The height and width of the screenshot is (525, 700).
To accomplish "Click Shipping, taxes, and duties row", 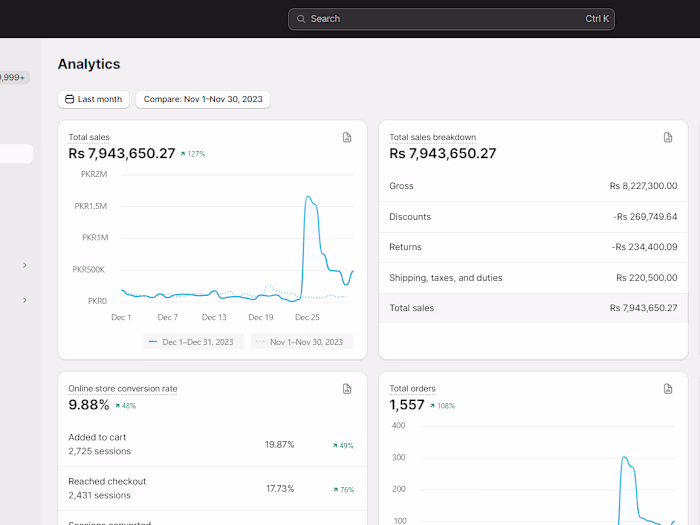I will coord(533,278).
